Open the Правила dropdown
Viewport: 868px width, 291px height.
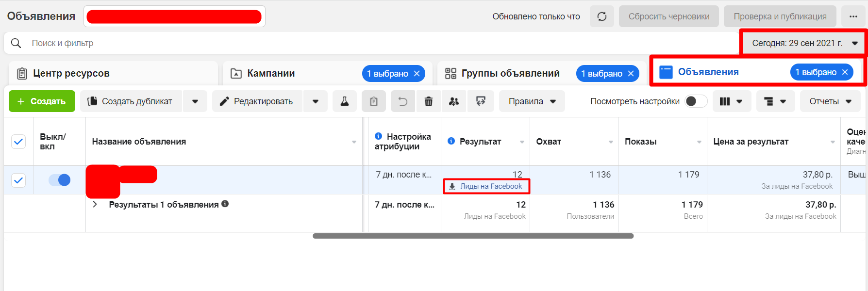pyautogui.click(x=532, y=101)
